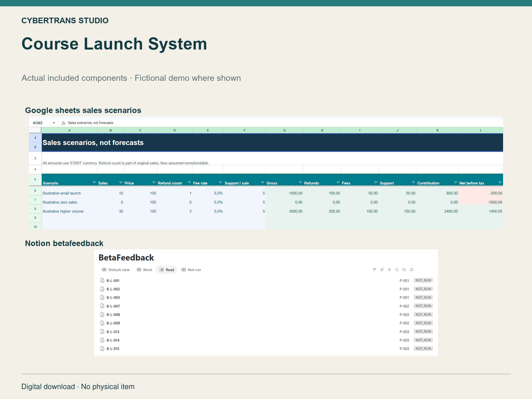532x399 pixels.
Task: Click NOT_RUN tag on B-L-001 row
Action: 423,280
